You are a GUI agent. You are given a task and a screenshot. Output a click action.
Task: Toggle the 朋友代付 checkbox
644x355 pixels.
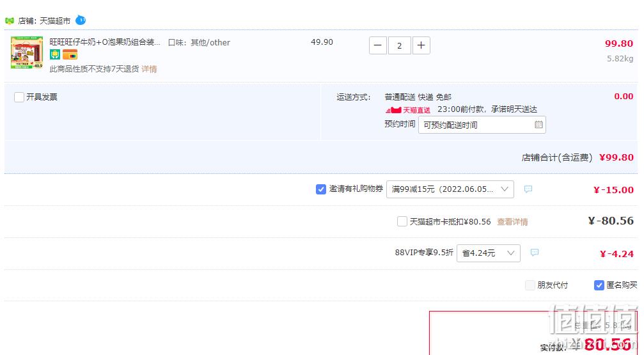[530, 285]
